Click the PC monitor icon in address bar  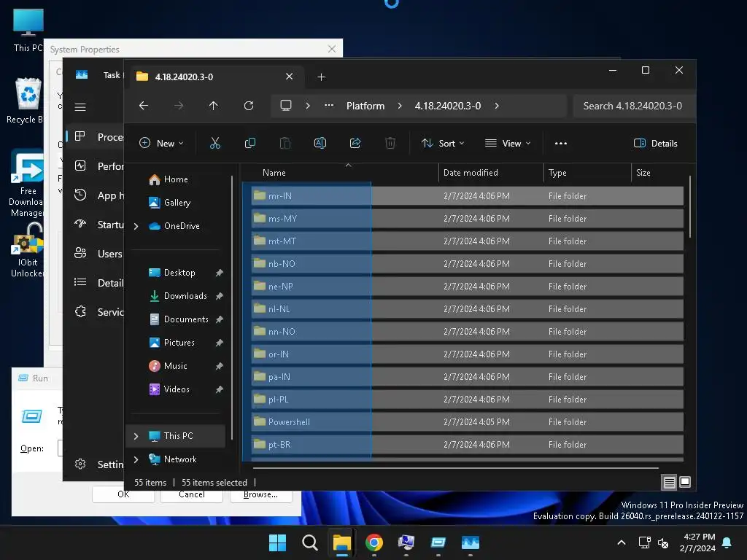coord(286,106)
